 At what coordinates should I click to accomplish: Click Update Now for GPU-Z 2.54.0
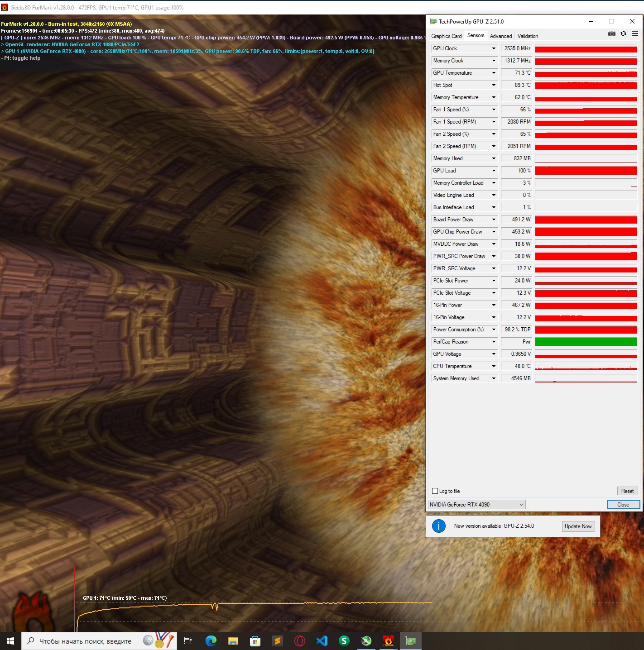tap(578, 526)
